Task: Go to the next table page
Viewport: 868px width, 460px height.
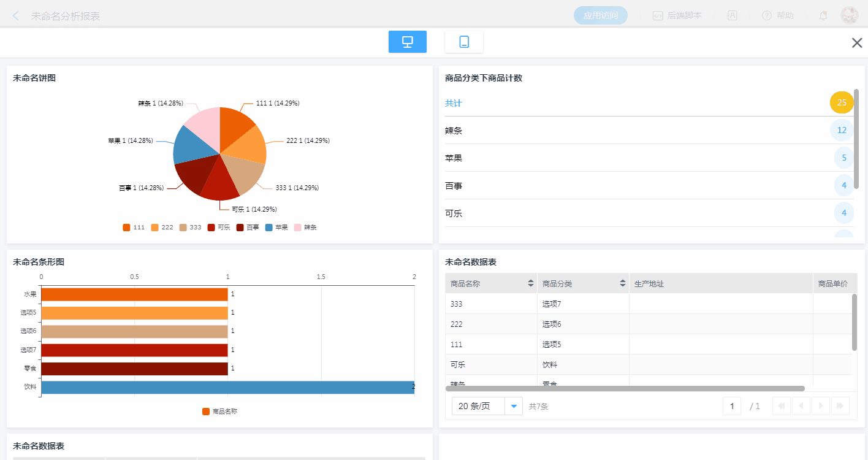Action: 821,406
